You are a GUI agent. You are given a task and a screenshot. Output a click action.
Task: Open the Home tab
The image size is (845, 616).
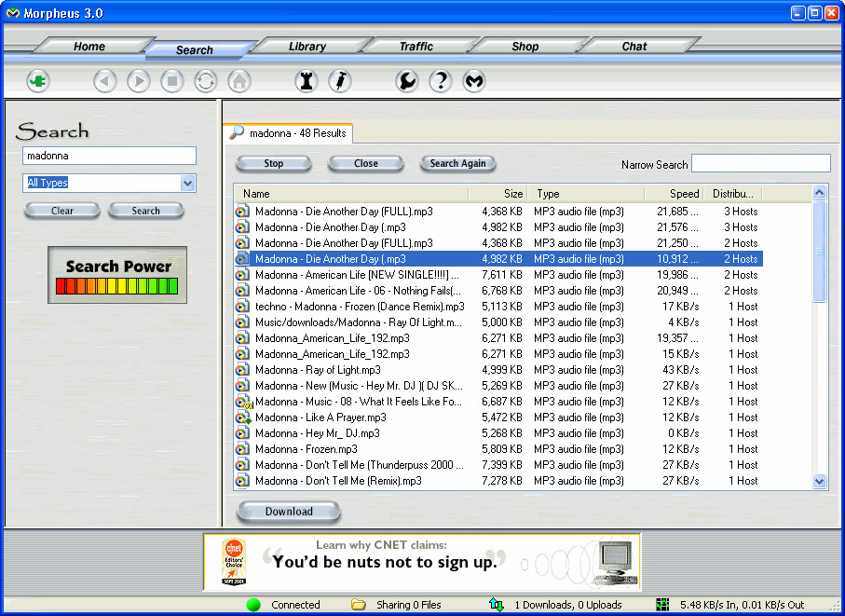(x=89, y=47)
